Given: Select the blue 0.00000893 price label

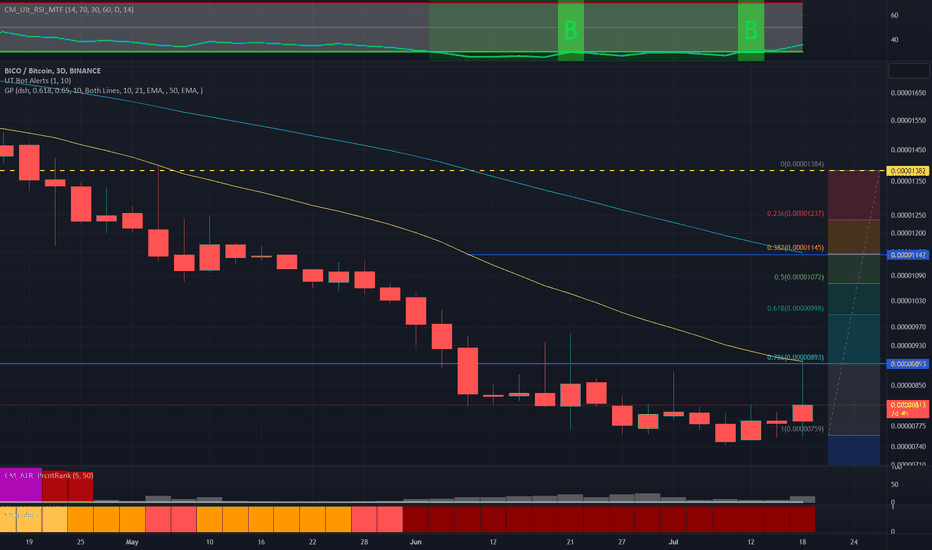Looking at the screenshot, I should pos(908,364).
